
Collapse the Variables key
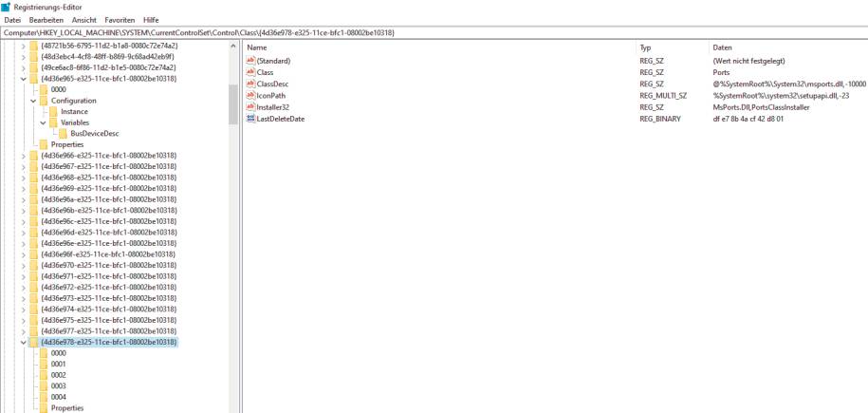43,122
